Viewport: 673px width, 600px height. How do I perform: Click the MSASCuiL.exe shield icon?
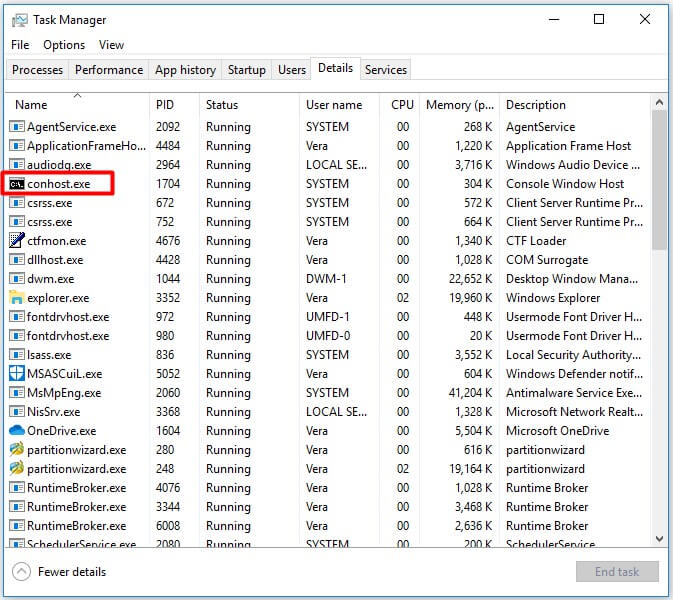(16, 374)
